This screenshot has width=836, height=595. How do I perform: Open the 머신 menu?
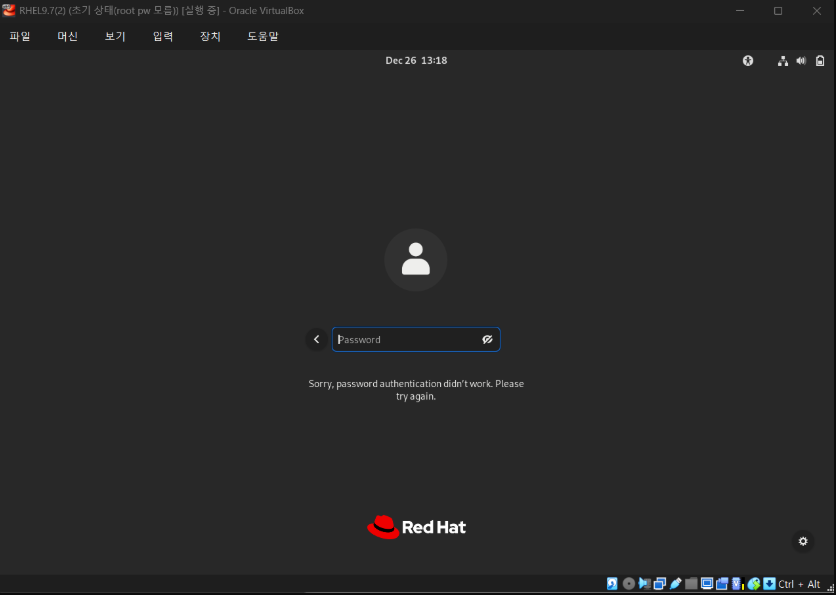coord(68,36)
